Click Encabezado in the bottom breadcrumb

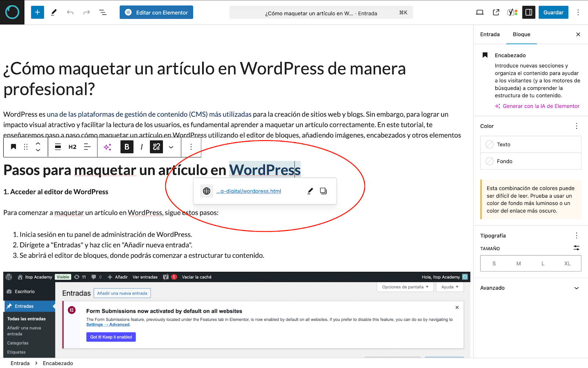pos(58,363)
